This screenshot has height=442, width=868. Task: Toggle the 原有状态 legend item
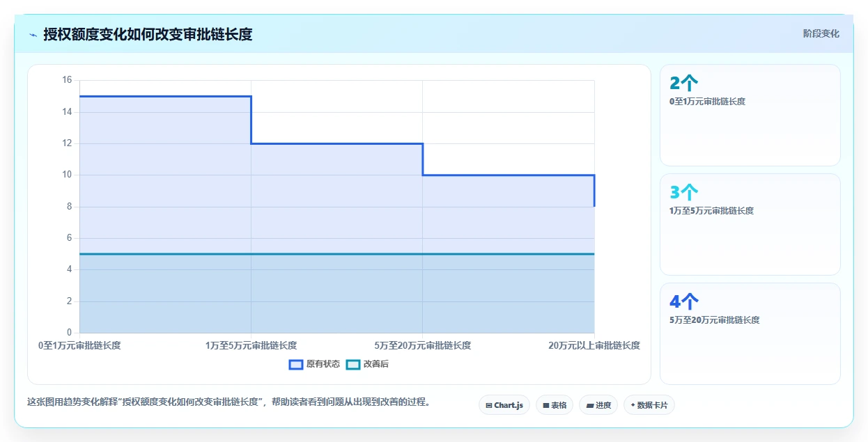point(314,364)
